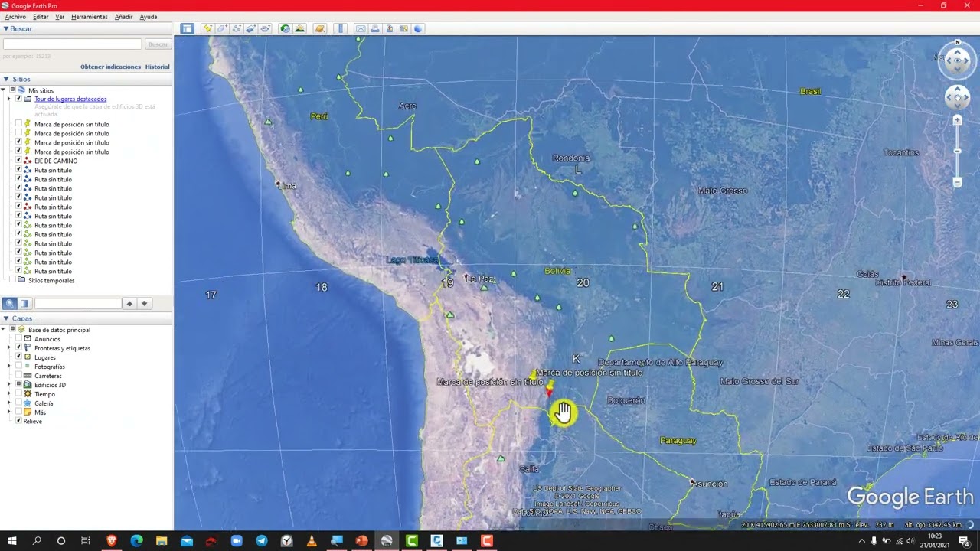Show historical imagery clock icon
Image resolution: width=980 pixels, height=551 pixels.
[285, 28]
